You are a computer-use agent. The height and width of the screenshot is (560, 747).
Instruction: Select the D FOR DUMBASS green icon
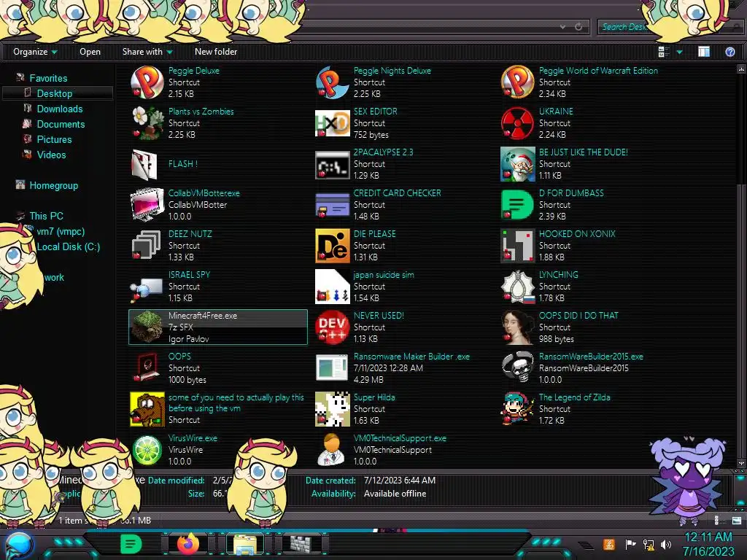point(518,205)
